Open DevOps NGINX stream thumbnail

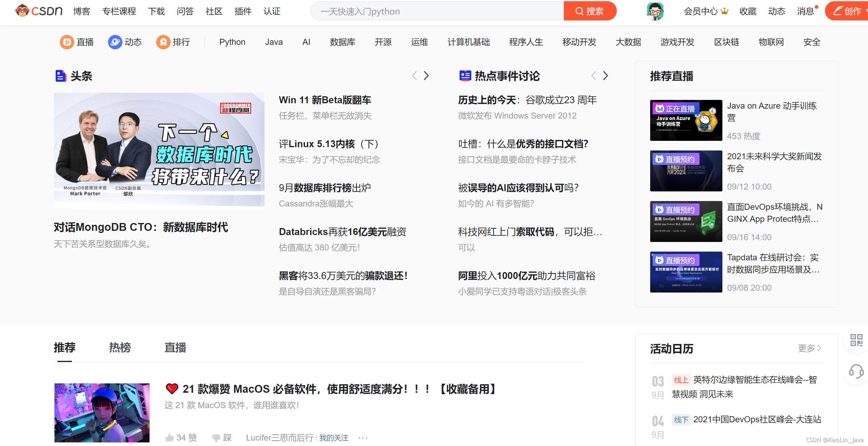686,221
